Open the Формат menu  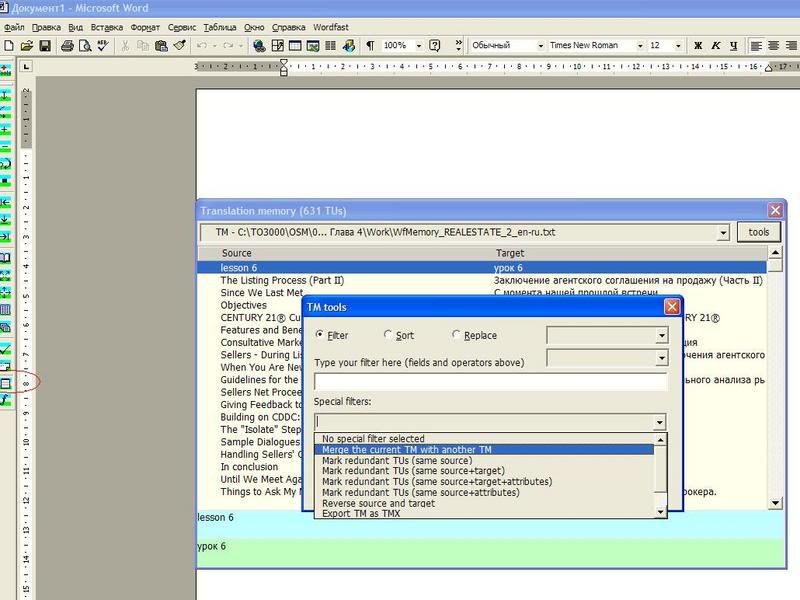coord(145,27)
